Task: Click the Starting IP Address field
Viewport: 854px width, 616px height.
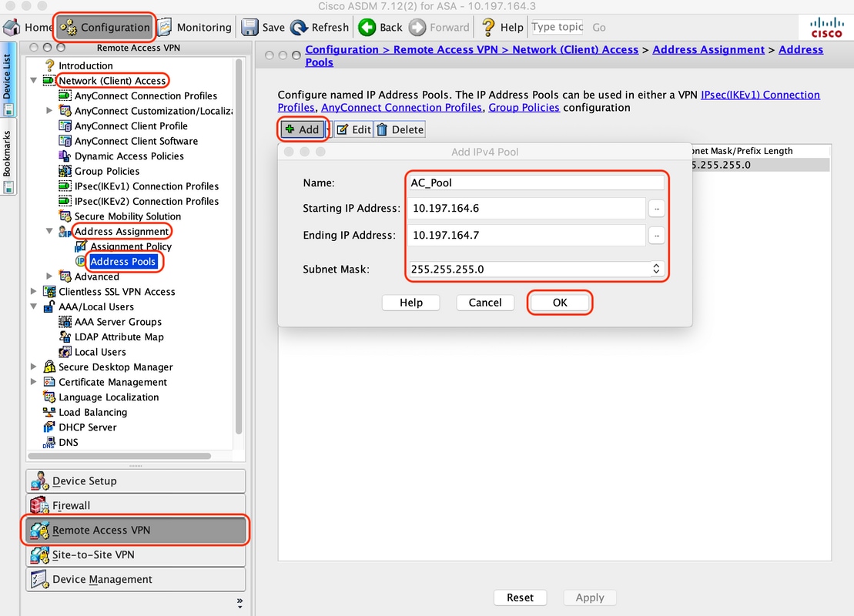Action: 527,208
